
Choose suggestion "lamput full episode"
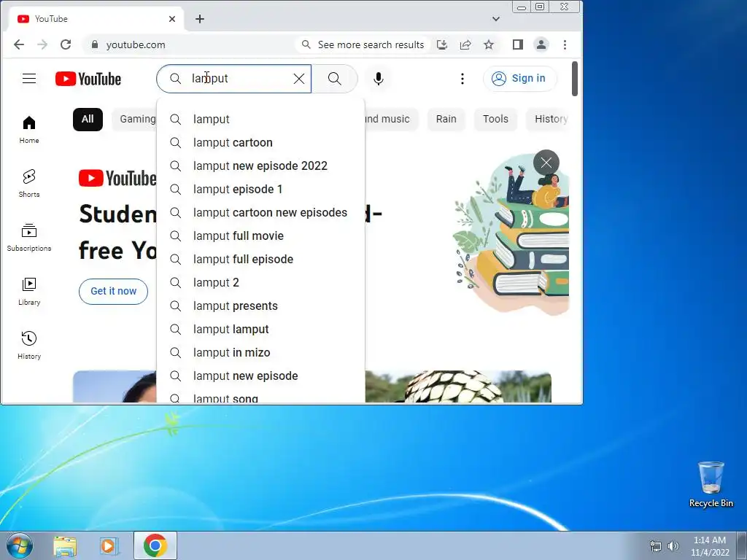260,259
